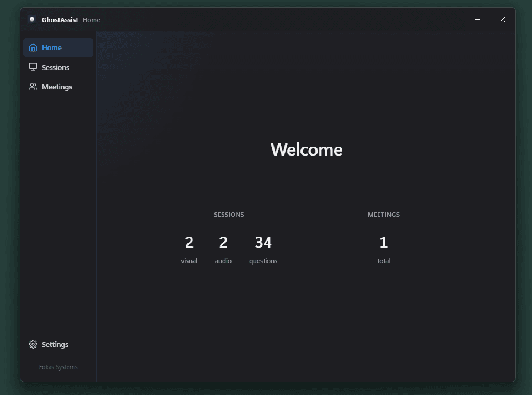The image size is (532, 395).
Task: Open the Sessions label in sidebar
Action: click(55, 67)
